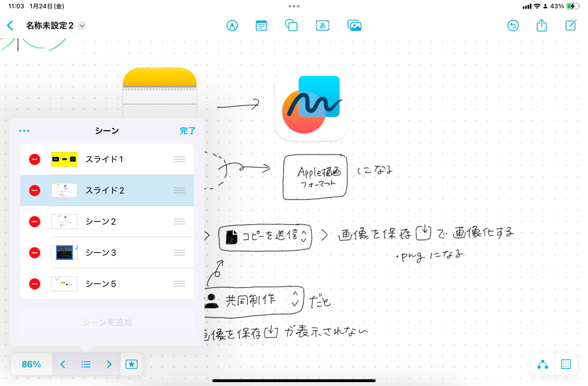Grab the reorder handle for スライド1
The image size is (588, 386).
179,159
